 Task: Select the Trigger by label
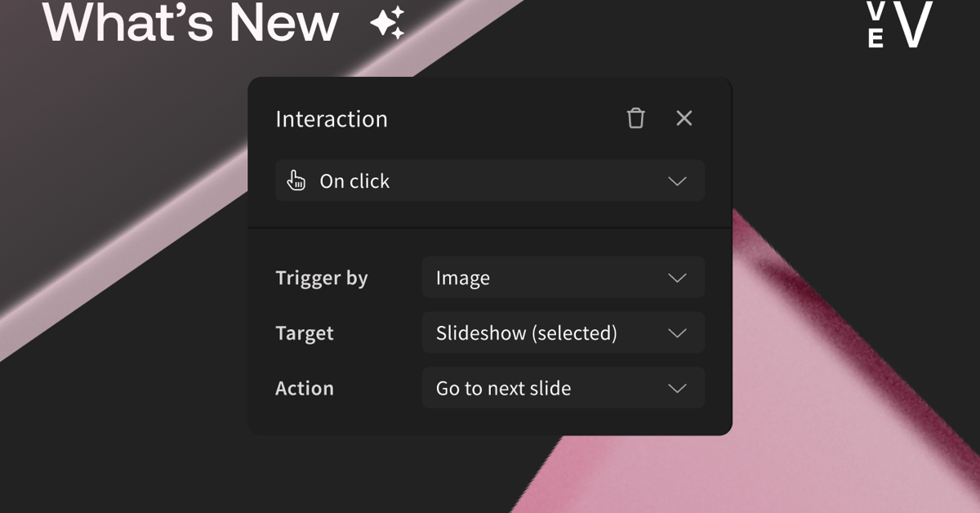coord(322,278)
